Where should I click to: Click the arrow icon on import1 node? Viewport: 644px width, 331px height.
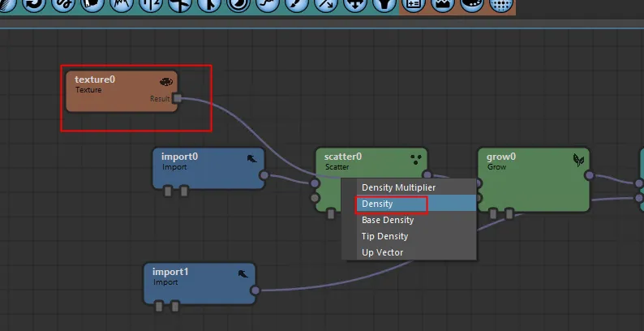click(243, 274)
